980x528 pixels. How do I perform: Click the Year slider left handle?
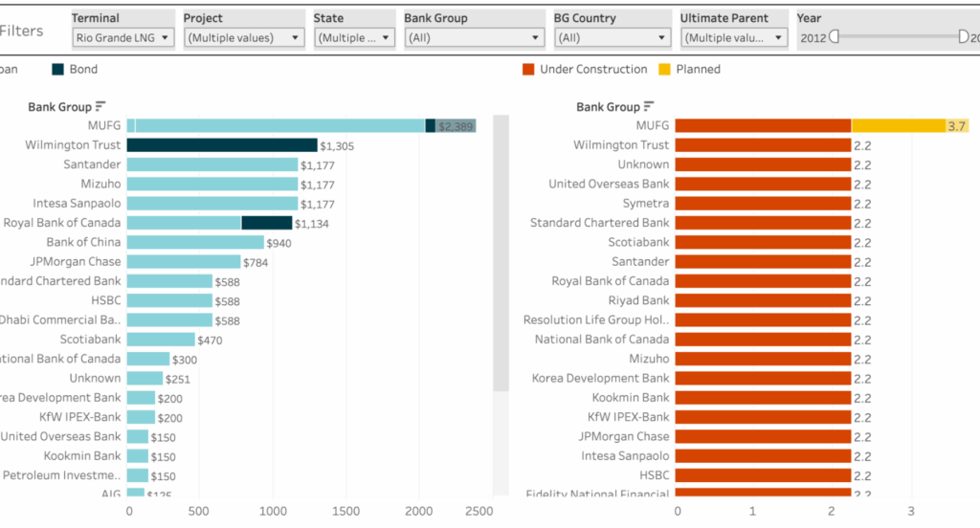coord(835,37)
